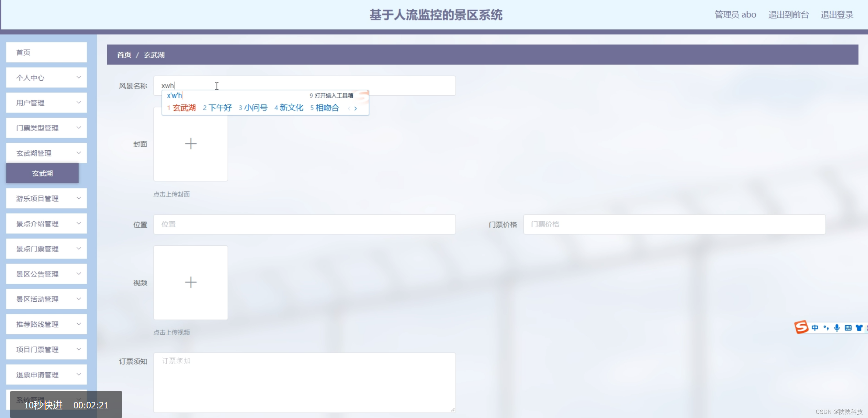Select the 玄武湖 submenu item

pos(42,173)
